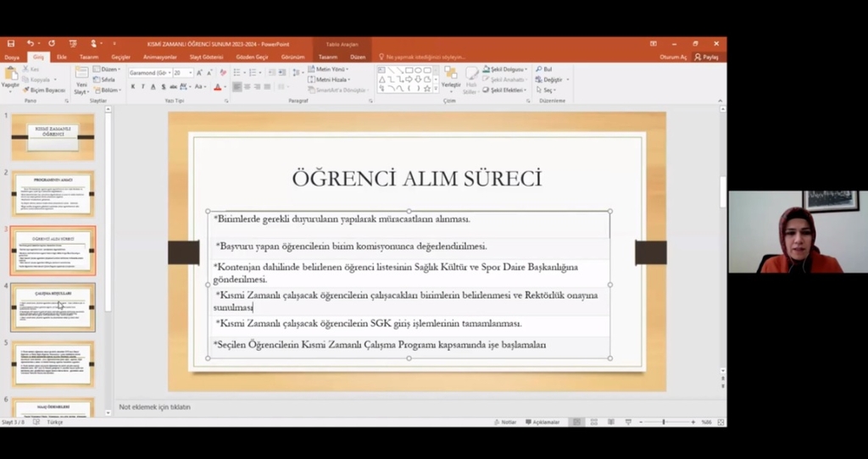
Task: Open font color picker red A
Action: (x=218, y=87)
